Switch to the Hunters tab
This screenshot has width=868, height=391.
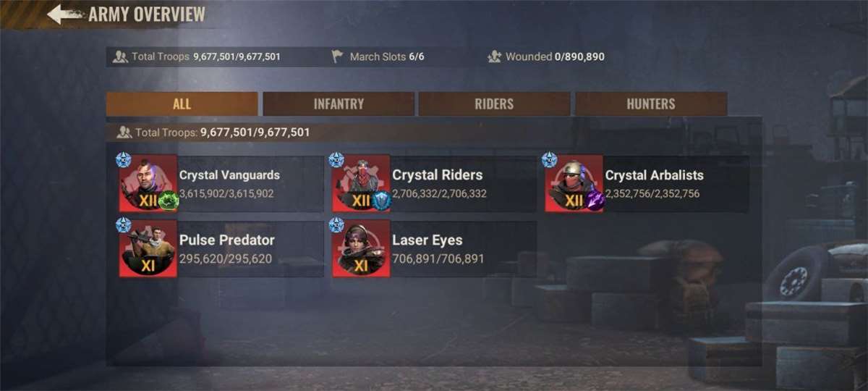(651, 104)
